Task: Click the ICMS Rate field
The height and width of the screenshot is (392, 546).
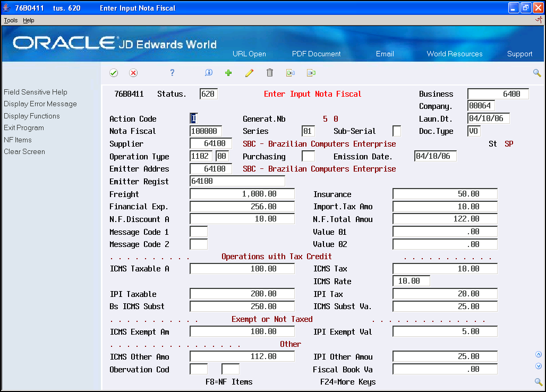Action: [411, 280]
